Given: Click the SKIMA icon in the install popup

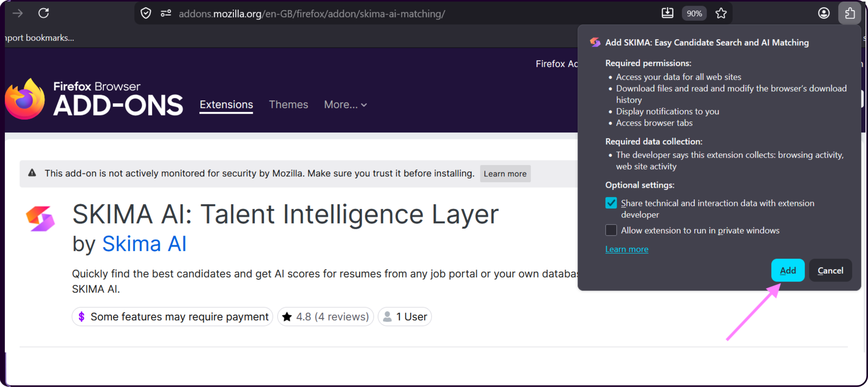Looking at the screenshot, I should pyautogui.click(x=595, y=42).
